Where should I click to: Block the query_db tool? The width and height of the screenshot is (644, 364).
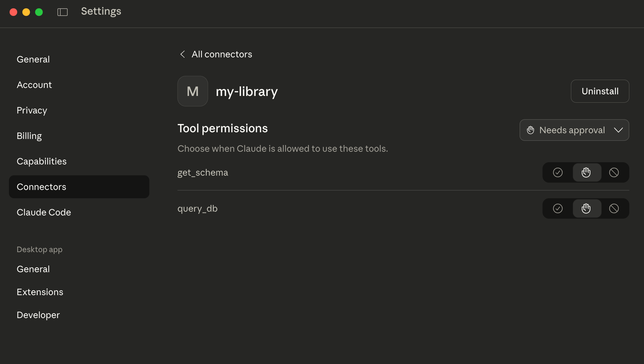[x=614, y=208]
